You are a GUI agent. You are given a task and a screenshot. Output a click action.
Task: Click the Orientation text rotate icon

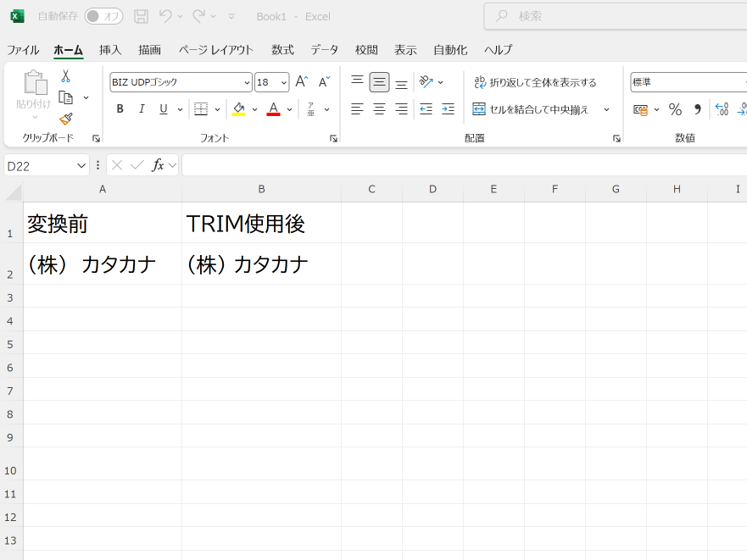[426, 82]
